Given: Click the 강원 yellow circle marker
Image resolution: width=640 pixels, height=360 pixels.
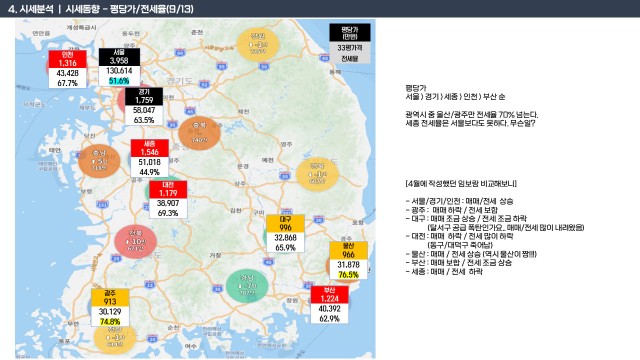Looking at the screenshot, I should coord(258,44).
